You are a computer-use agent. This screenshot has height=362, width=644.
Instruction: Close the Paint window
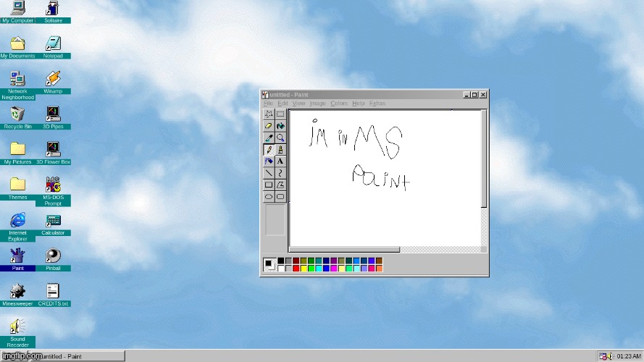point(483,95)
